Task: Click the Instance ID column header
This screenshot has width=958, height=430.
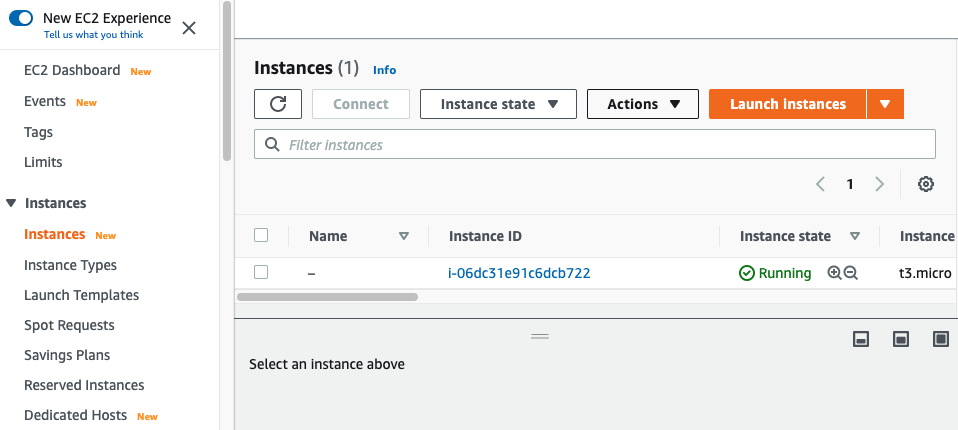Action: tap(485, 236)
